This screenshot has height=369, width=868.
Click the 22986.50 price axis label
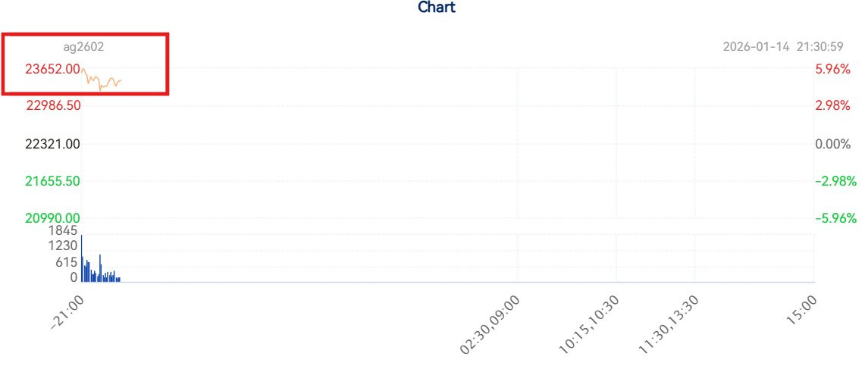pyautogui.click(x=52, y=105)
